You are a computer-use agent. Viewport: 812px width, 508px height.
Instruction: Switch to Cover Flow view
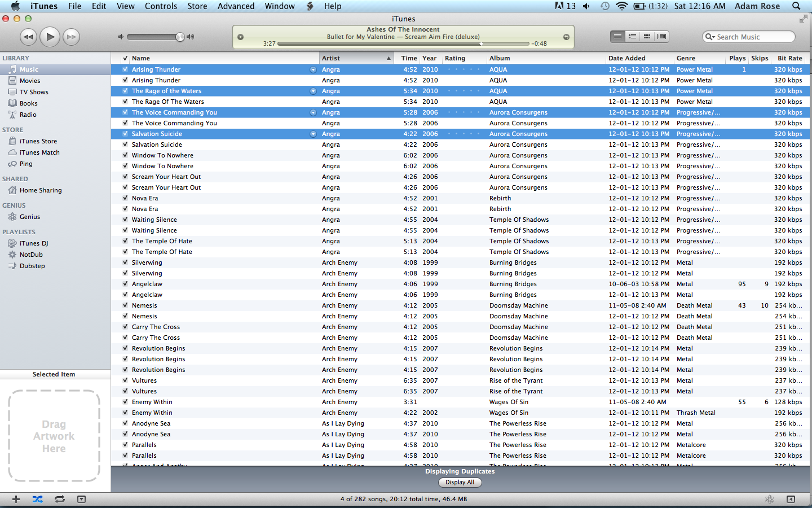[662, 37]
